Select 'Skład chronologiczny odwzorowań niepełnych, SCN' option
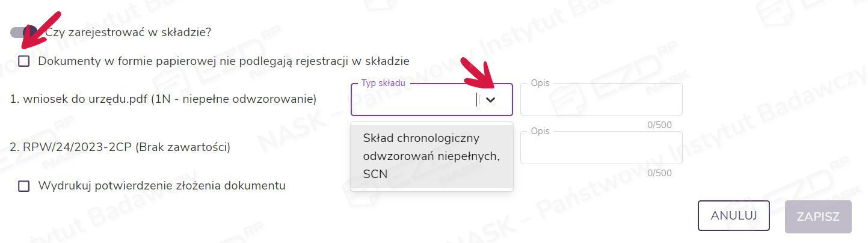Screen dimensions: 868x243 pyautogui.click(x=431, y=156)
